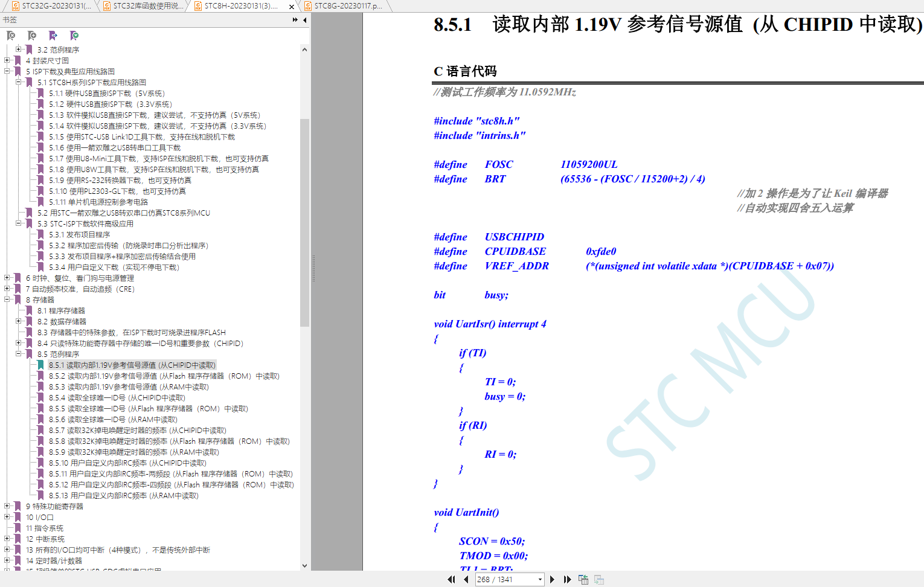Open bookmark 8.5.11 用户自定义内部IRC频率-两频段
924x587 pixels.
pos(171,474)
